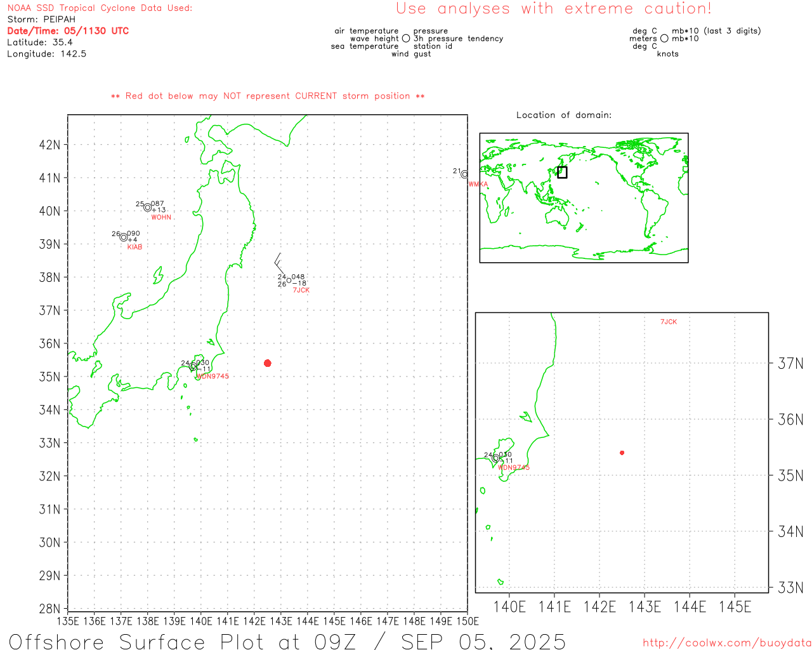
Task: Click the 'Latitude: 35.4' text
Action: point(40,42)
